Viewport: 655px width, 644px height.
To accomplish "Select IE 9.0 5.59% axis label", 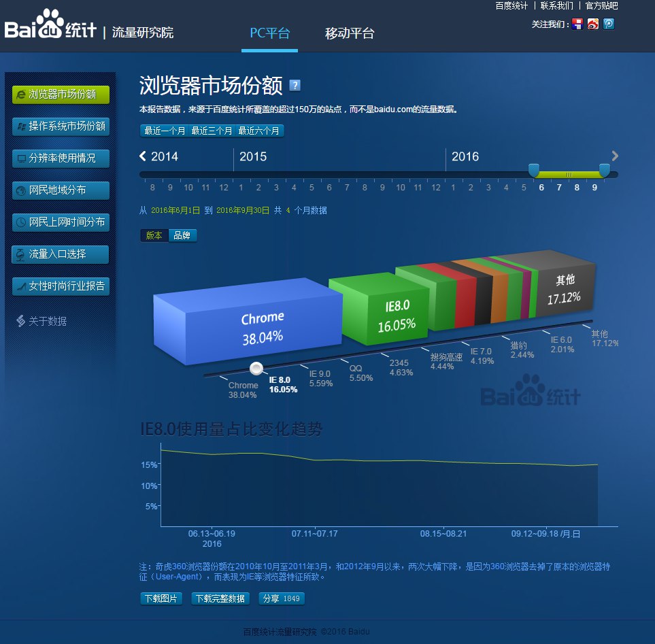I will pos(320,378).
